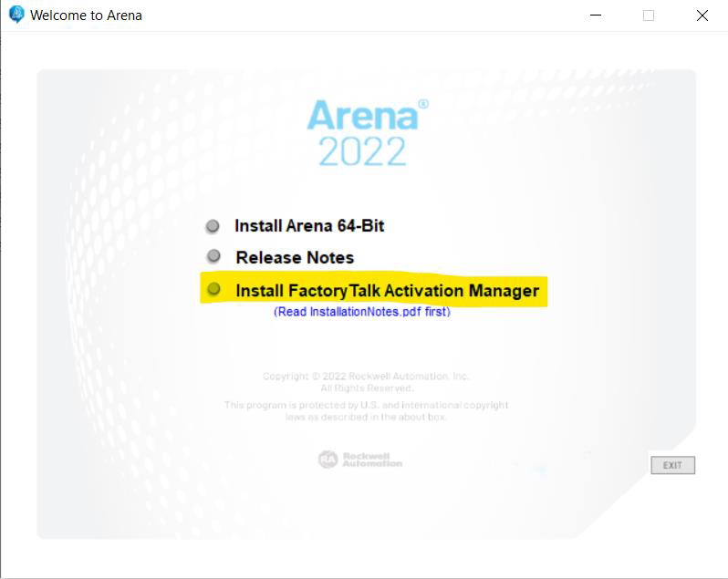The height and width of the screenshot is (579, 728).
Task: Click the bullet beside Install Arena 64-Bit
Action: [213, 226]
